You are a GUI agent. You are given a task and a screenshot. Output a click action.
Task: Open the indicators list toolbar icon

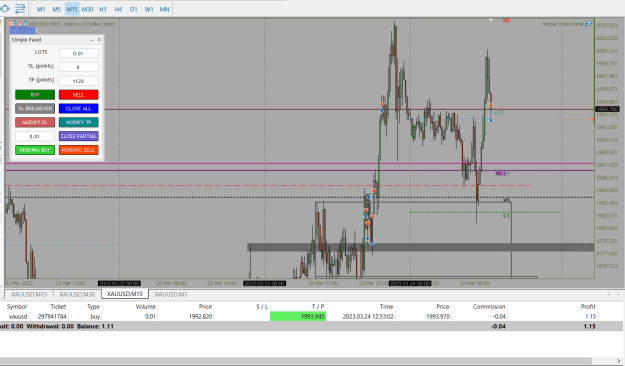pyautogui.click(x=20, y=8)
